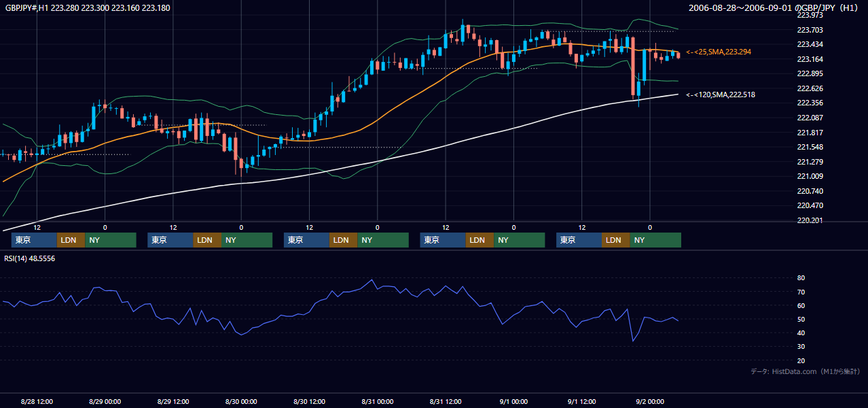Screen dimensions: 868x408
Task: Click price axis label 223.164
Action: (x=809, y=59)
